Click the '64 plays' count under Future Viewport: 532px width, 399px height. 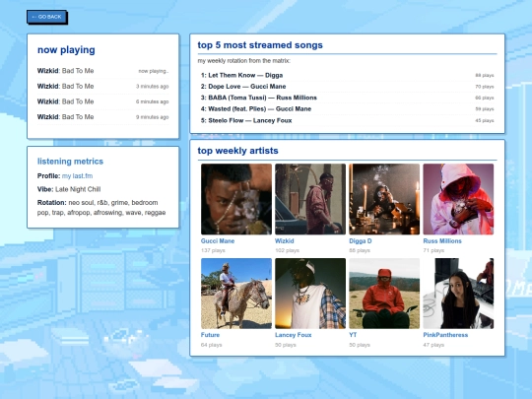coord(211,345)
